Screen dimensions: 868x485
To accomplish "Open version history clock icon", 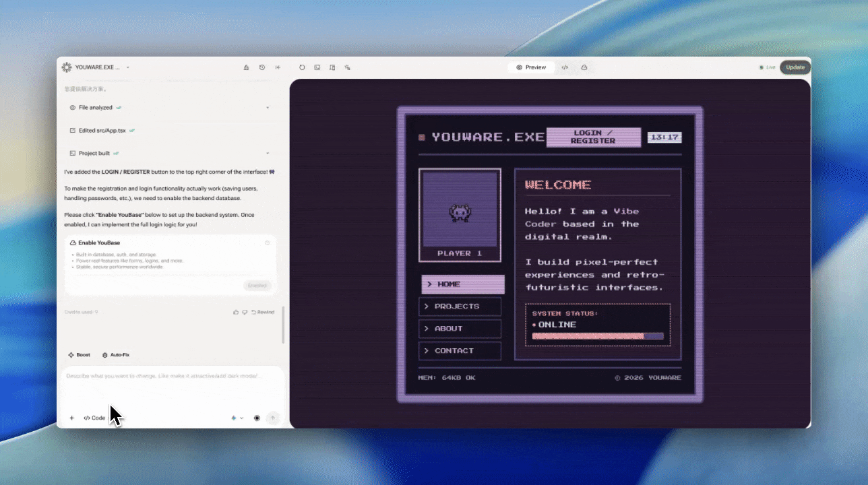I will pyautogui.click(x=262, y=67).
